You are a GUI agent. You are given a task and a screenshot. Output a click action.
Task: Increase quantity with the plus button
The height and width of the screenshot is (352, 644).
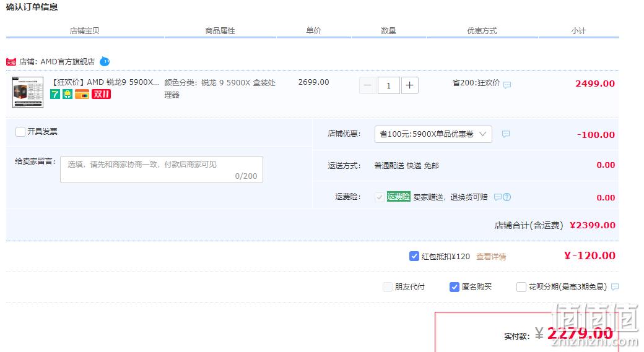point(409,85)
